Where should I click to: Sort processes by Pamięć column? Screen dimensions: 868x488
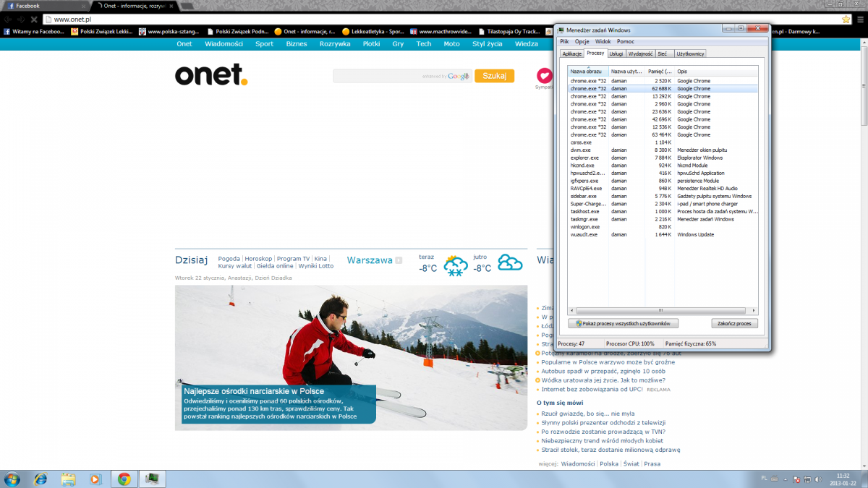[660, 71]
